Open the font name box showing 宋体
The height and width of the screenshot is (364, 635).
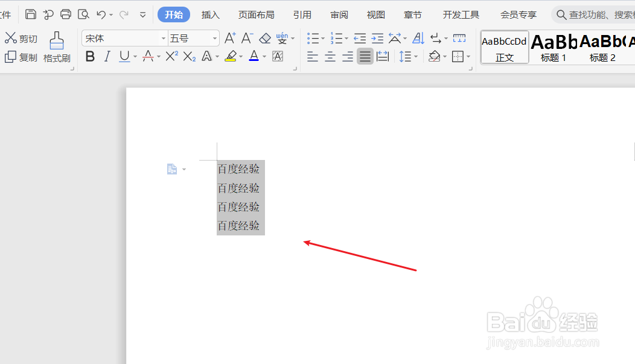click(x=125, y=39)
